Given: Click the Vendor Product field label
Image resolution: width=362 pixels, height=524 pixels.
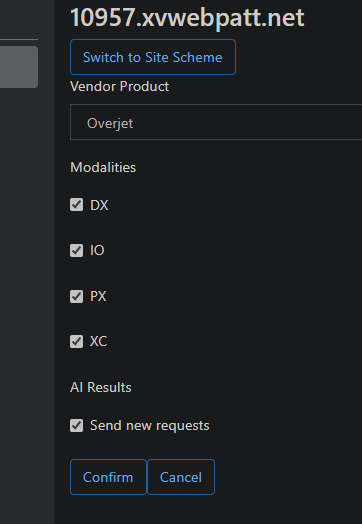Looking at the screenshot, I should tap(120, 87).
